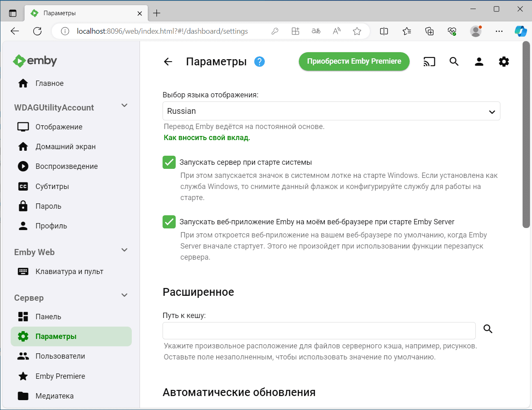Image resolution: width=532 pixels, height=410 pixels.
Task: Browse for cache path with magnifier icon
Action: point(488,329)
